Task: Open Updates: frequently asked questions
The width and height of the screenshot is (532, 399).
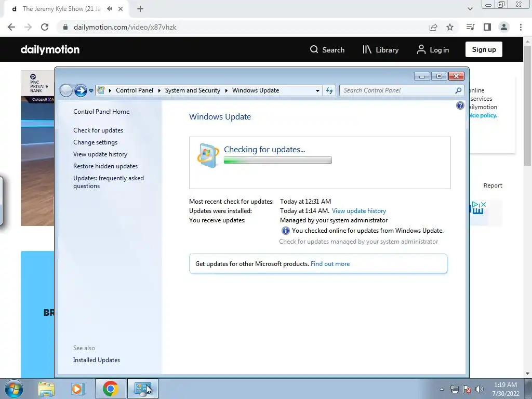Action: 108,182
